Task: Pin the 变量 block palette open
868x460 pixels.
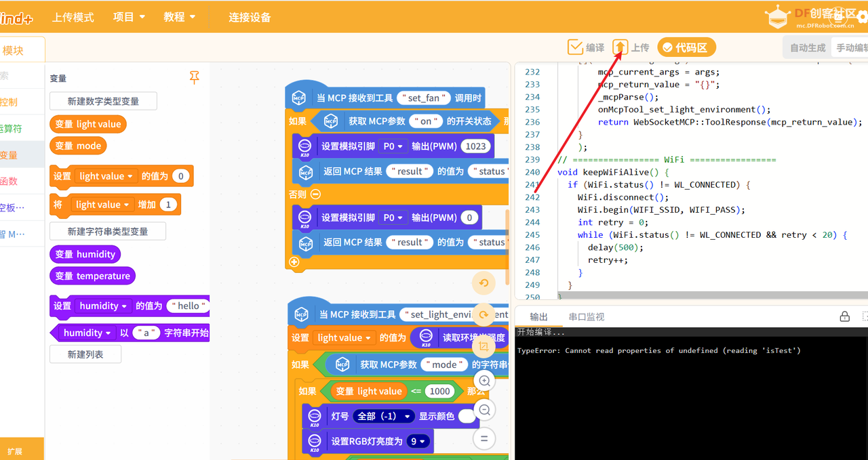Action: tap(195, 77)
